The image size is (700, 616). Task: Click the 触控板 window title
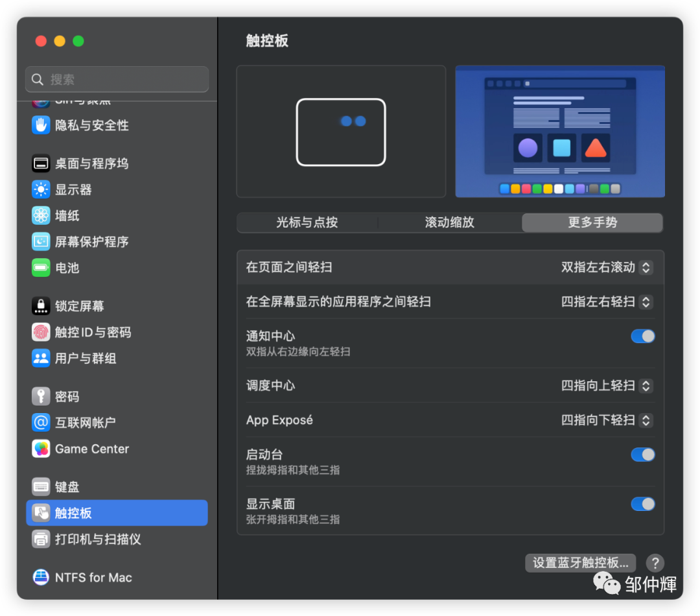coord(267,41)
